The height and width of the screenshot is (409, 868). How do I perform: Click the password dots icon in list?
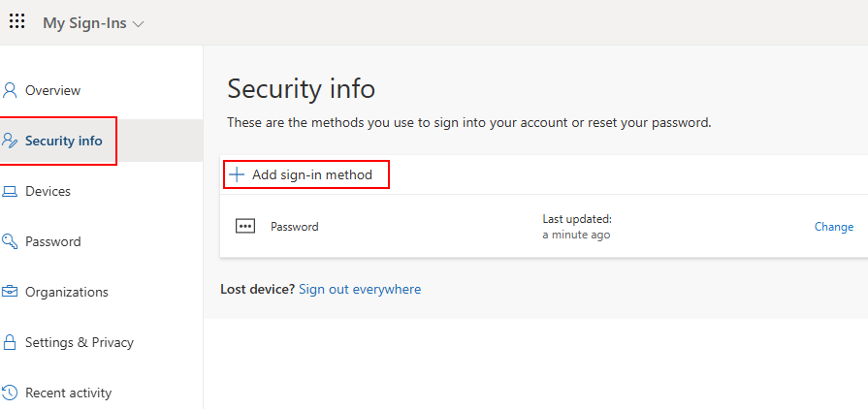pyautogui.click(x=245, y=227)
